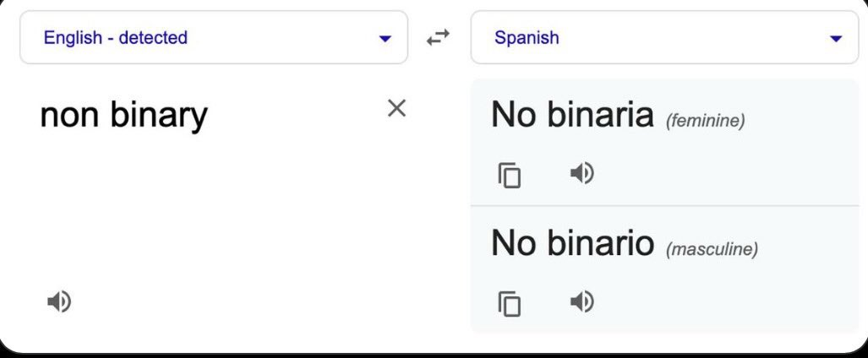Viewport: 868px width, 358px height.
Task: Click the "No binaria" translated text
Action: pos(572,115)
